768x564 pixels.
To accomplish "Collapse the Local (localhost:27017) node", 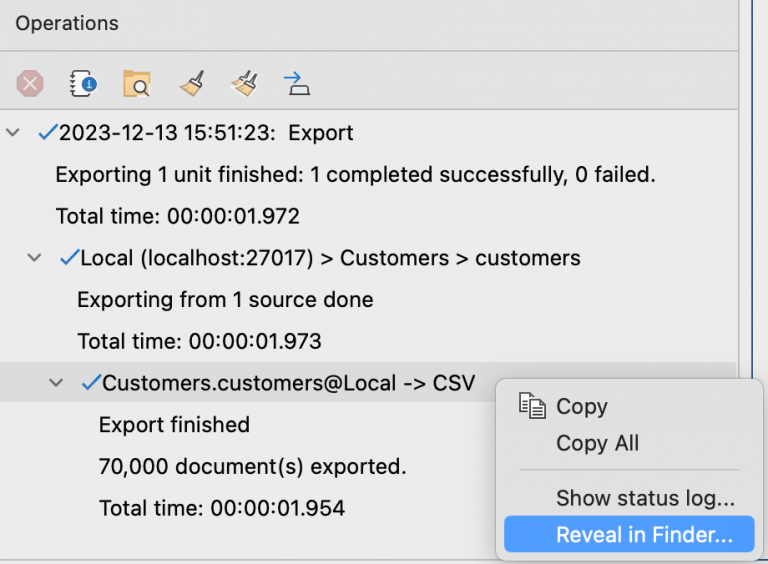I will [35, 258].
